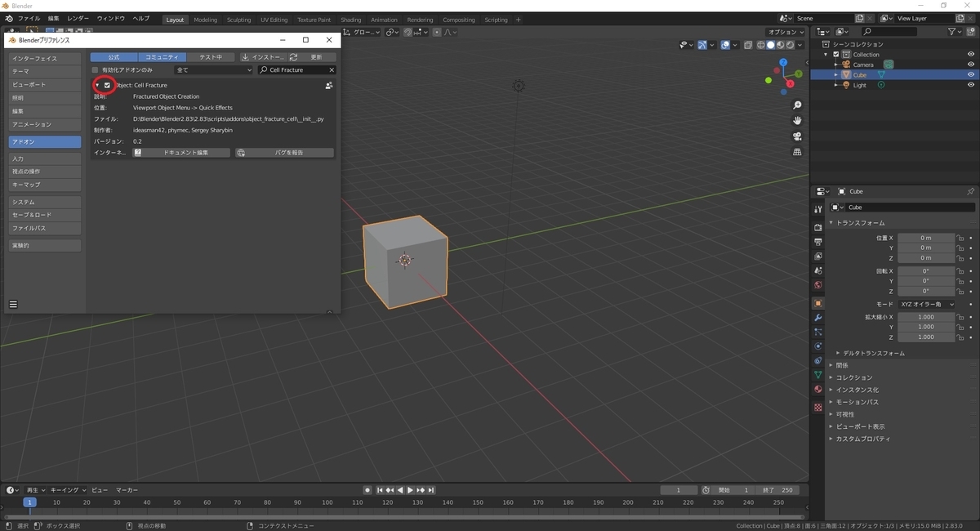This screenshot has height=531, width=980.
Task: Open the add-on category dropdown
Action: coord(214,70)
